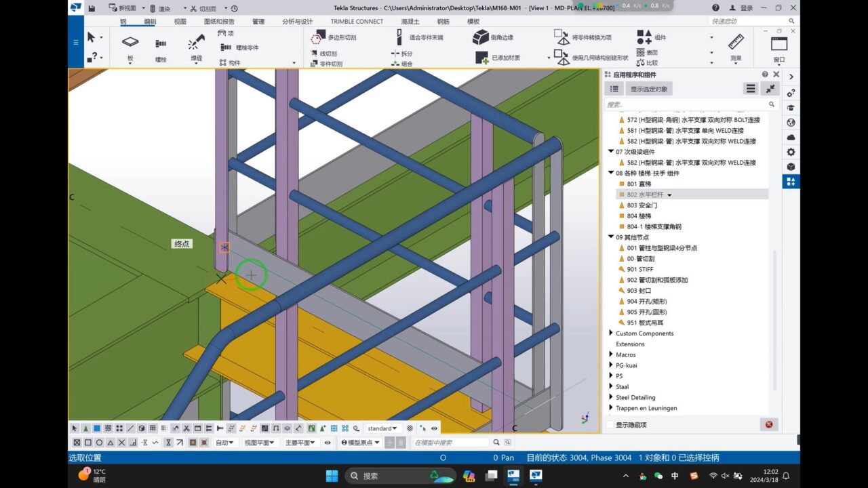
Task: Open the 自动 dropdown
Action: pyautogui.click(x=224, y=443)
